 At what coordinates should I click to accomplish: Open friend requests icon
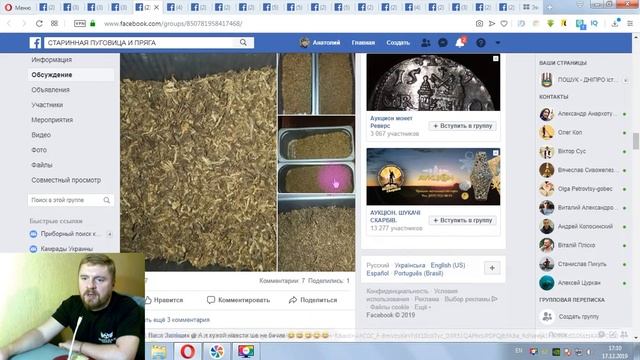click(425, 42)
